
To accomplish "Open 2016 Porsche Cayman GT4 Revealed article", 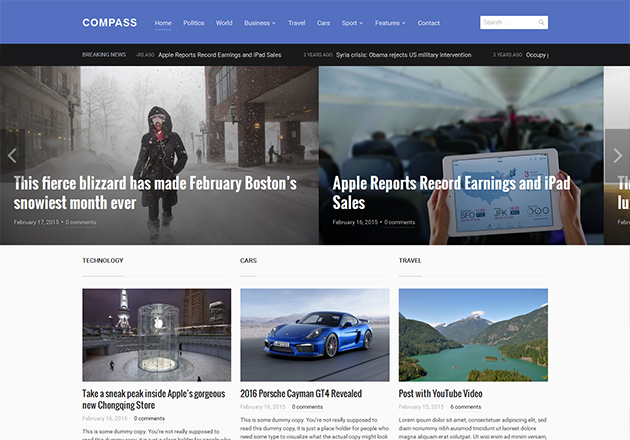I will point(301,394).
